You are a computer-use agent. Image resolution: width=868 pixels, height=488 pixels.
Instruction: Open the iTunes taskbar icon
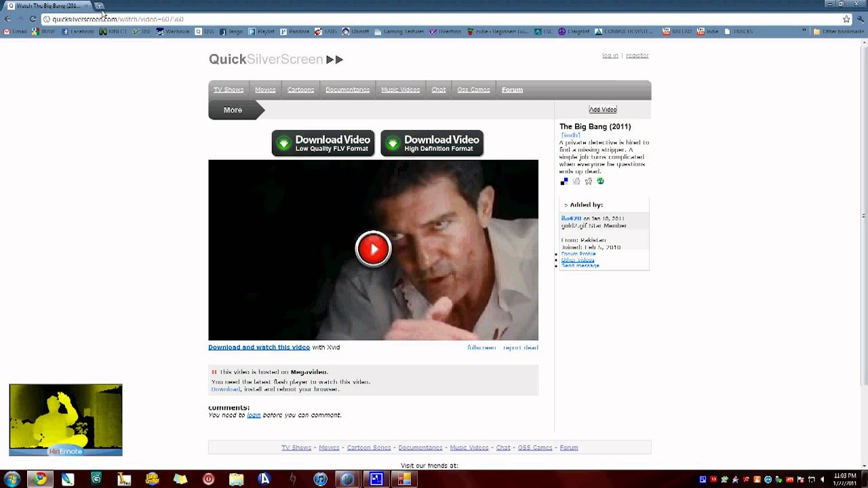tap(320, 479)
